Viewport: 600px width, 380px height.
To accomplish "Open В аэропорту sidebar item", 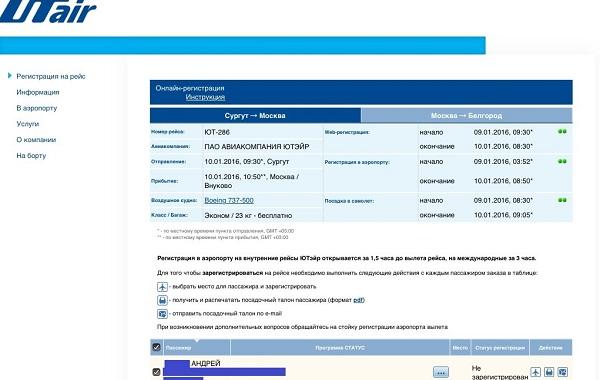I will [37, 108].
